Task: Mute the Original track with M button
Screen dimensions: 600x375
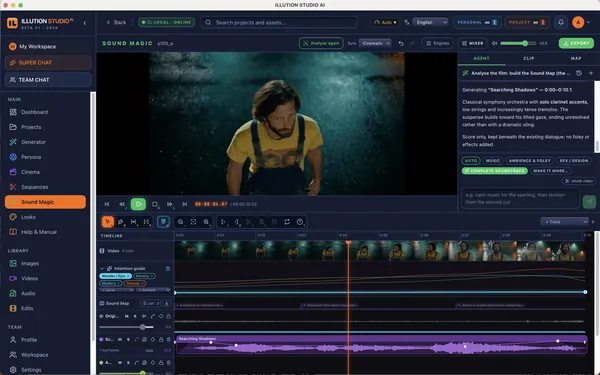Action: click(x=127, y=316)
